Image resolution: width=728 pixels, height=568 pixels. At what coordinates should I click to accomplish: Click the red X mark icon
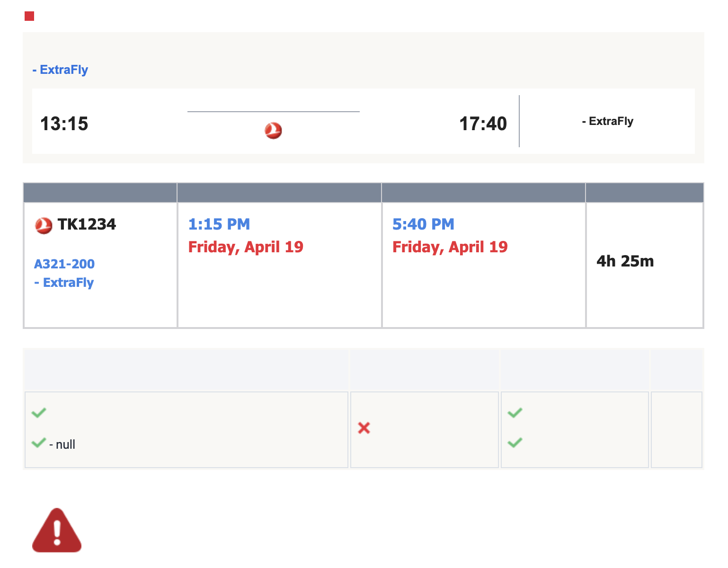point(364,428)
